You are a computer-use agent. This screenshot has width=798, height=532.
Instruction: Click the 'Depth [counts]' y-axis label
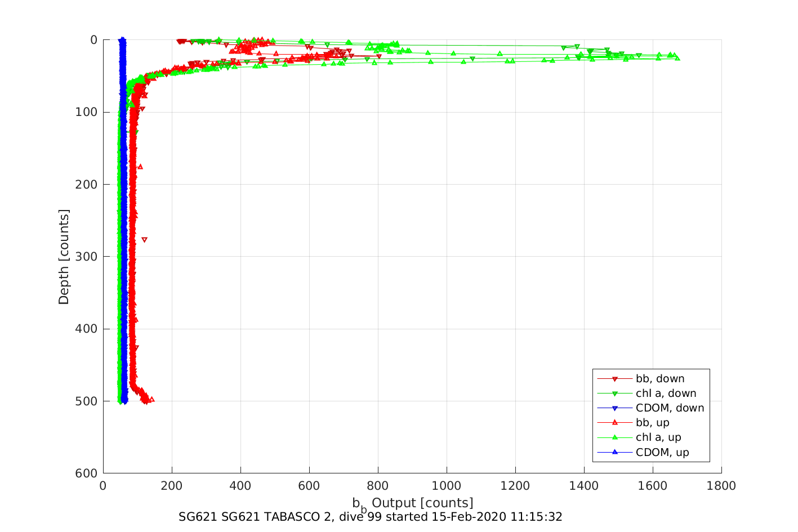coord(64,257)
